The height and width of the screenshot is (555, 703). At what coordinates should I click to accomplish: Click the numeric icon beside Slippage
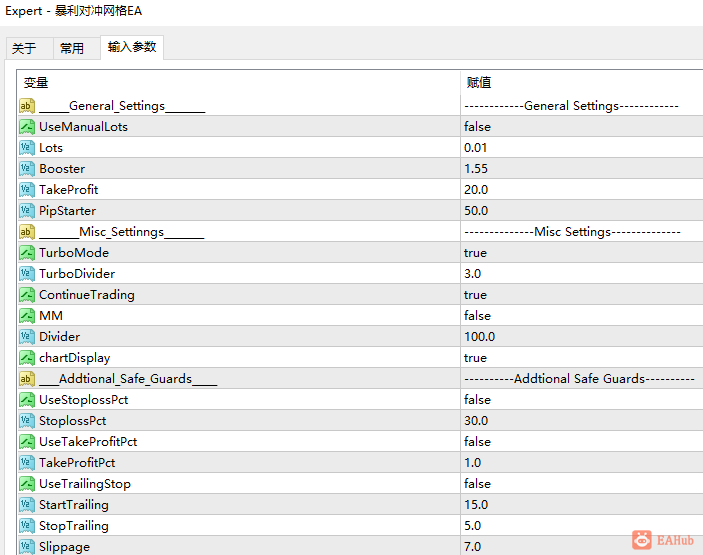click(x=27, y=547)
